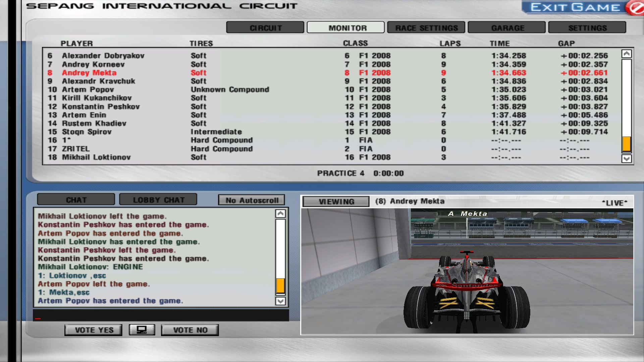Open the Circuit tab

pyautogui.click(x=265, y=28)
